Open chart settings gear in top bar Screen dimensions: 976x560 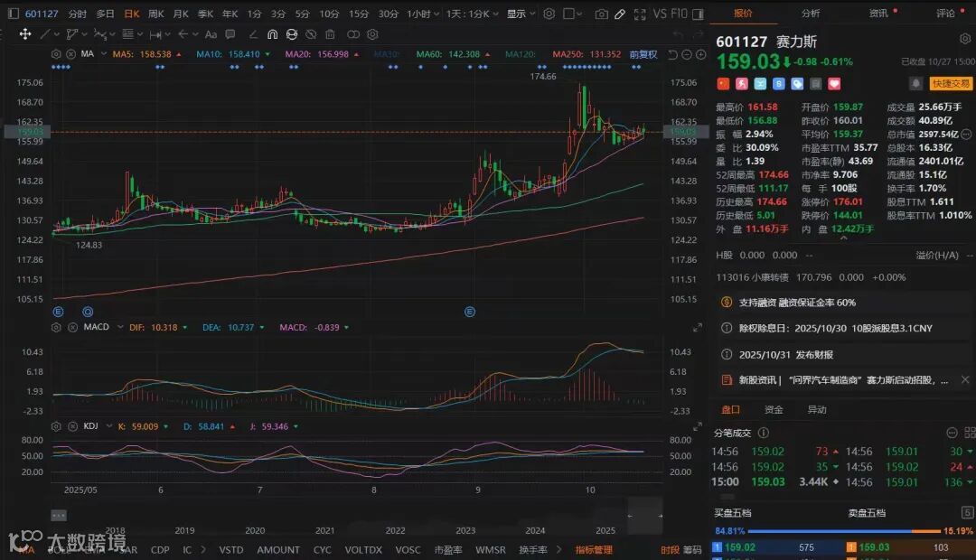pyautogui.click(x=549, y=13)
